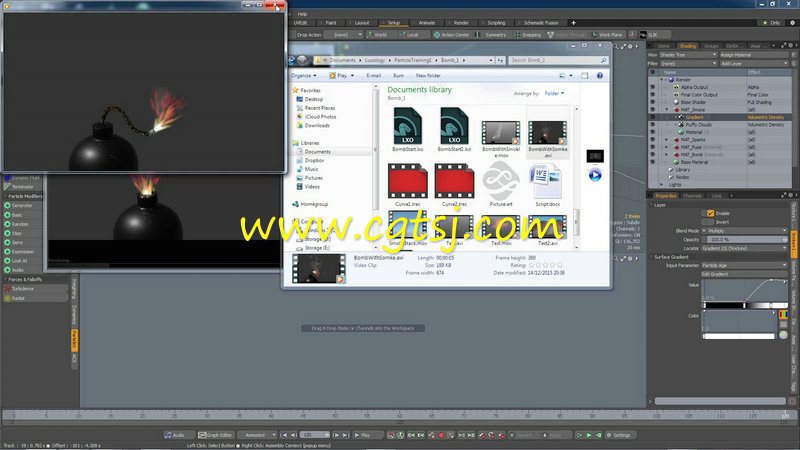The height and width of the screenshot is (450, 800).
Task: Select Picture.art file icon
Action: [x=501, y=181]
